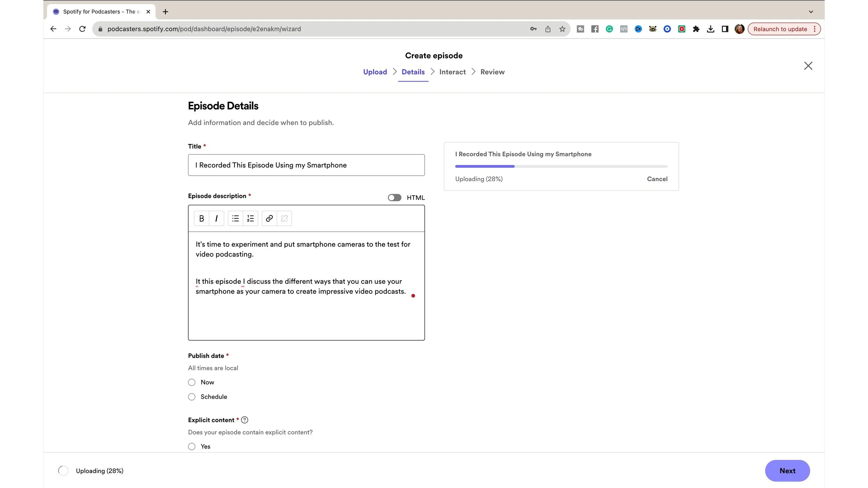The image size is (868, 488).
Task: Go to the Upload step
Action: 375,72
